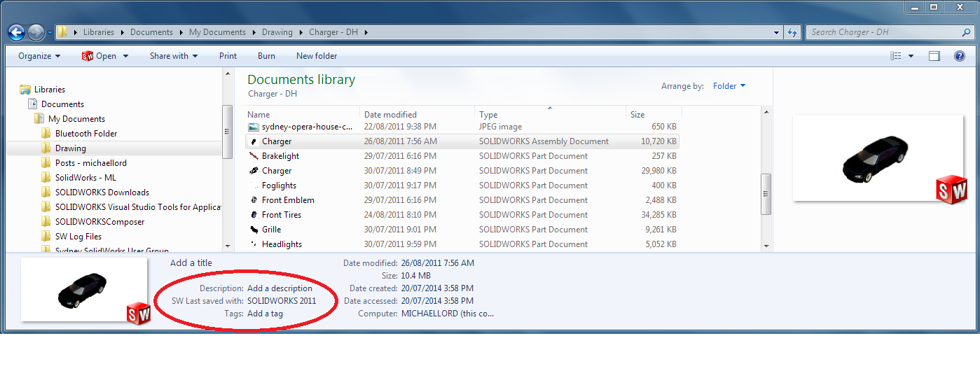The width and height of the screenshot is (980, 378).
Task: Click the Burn button
Action: click(x=266, y=56)
